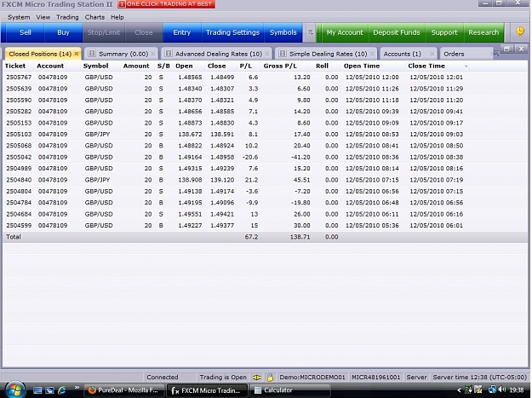Click the Connected status text
Viewport: 532px width, 398px height.
click(x=163, y=377)
